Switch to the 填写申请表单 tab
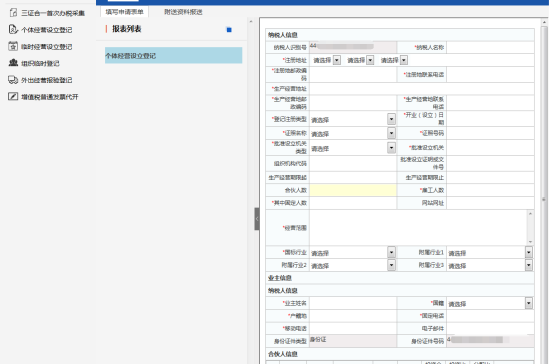The width and height of the screenshot is (554, 364). point(124,12)
